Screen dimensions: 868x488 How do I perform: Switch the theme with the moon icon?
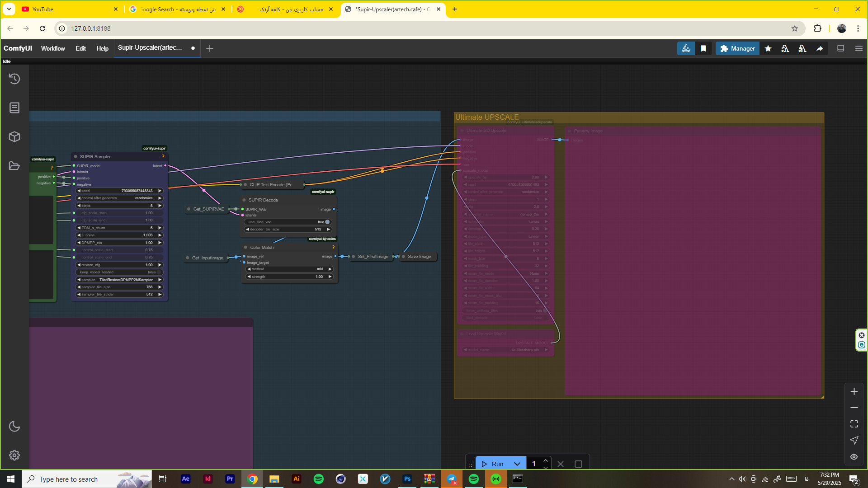pyautogui.click(x=14, y=426)
